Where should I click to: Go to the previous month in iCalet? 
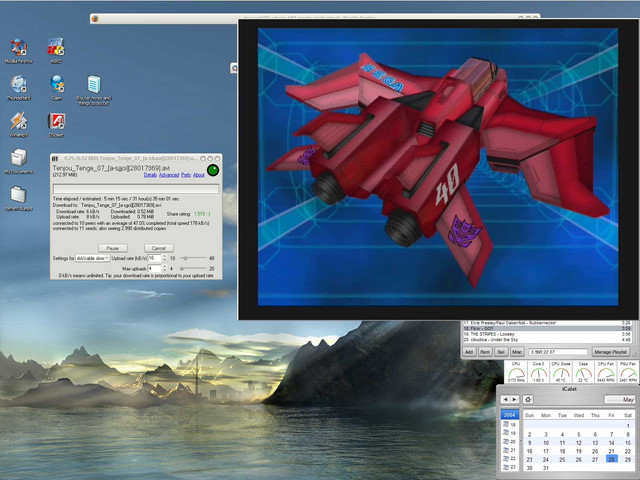506,400
